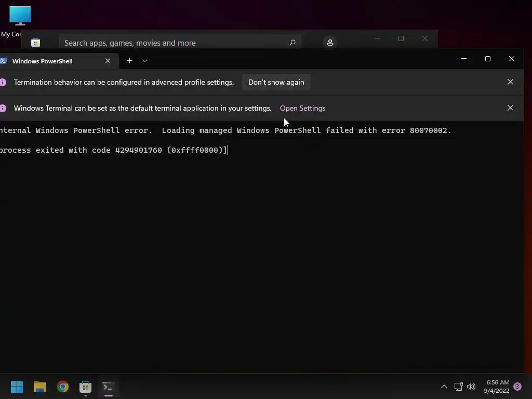Open Microsoft Store account profile icon
Image resolution: width=532 pixels, height=399 pixels.
(x=330, y=43)
